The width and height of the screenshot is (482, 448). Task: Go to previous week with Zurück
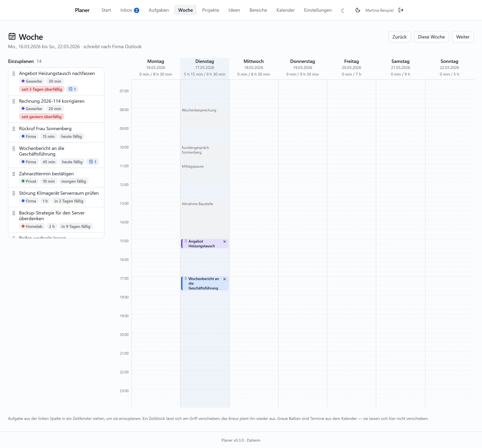tap(399, 37)
